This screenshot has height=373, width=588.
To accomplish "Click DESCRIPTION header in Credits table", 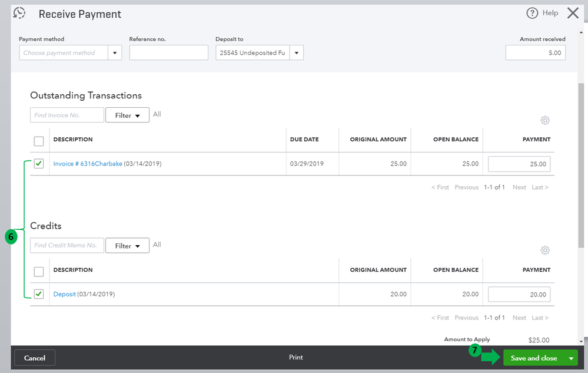I will pos(73,270).
